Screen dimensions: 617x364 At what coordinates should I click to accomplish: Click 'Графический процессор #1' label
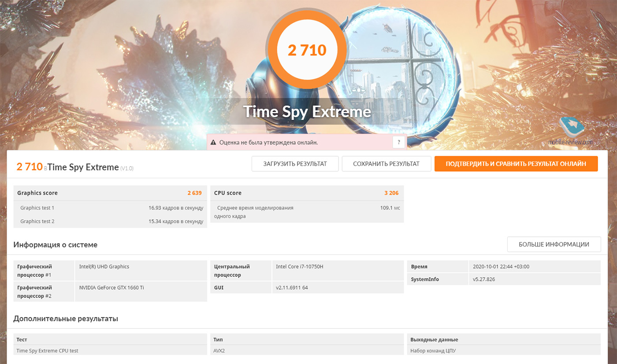tap(44, 270)
